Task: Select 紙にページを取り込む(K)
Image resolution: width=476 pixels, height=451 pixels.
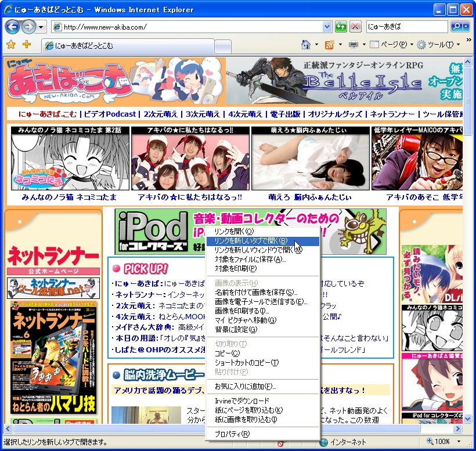Action: (263, 410)
